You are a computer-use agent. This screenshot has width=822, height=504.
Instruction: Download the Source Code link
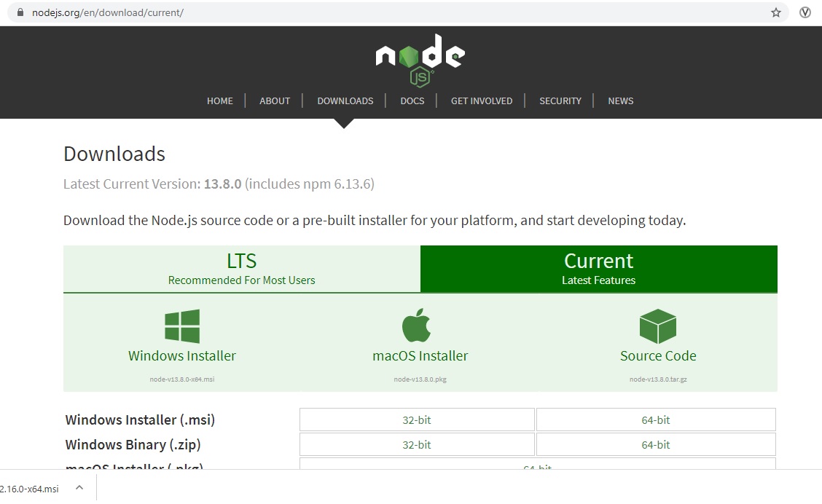658,355
